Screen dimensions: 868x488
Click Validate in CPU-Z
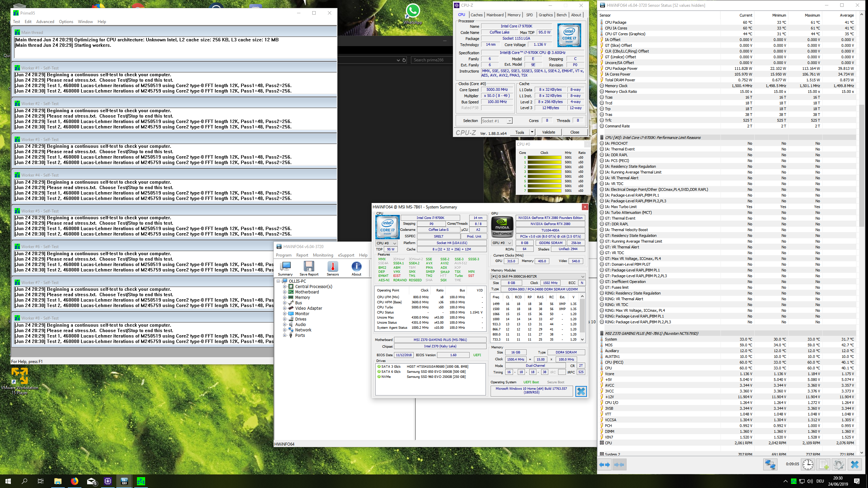coord(549,132)
